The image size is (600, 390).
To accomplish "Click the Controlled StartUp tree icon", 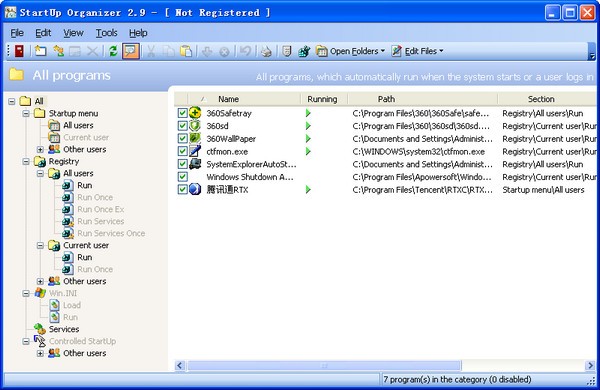I will tap(40, 341).
